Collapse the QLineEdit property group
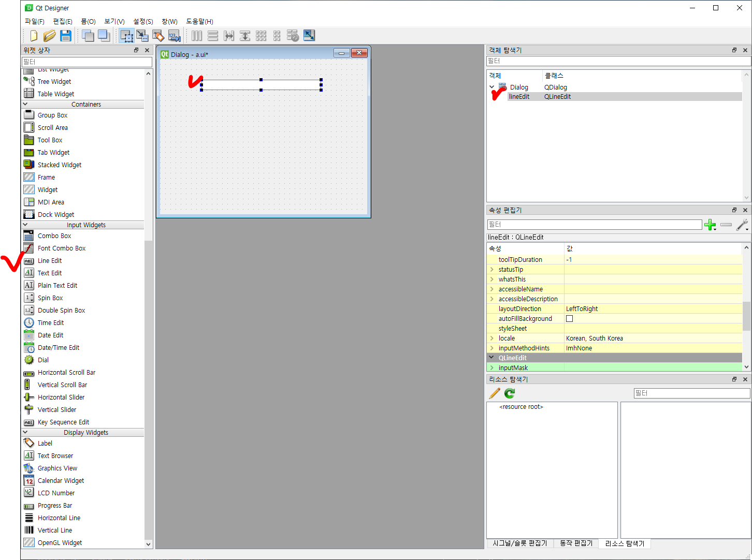Screen dimensions: 752x560 492,358
